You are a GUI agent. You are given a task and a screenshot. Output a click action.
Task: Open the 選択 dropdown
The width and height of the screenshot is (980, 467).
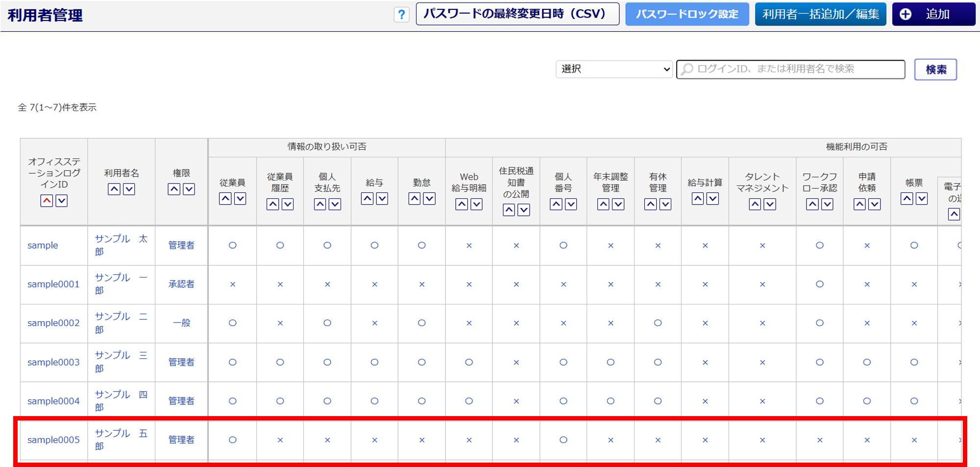point(614,69)
